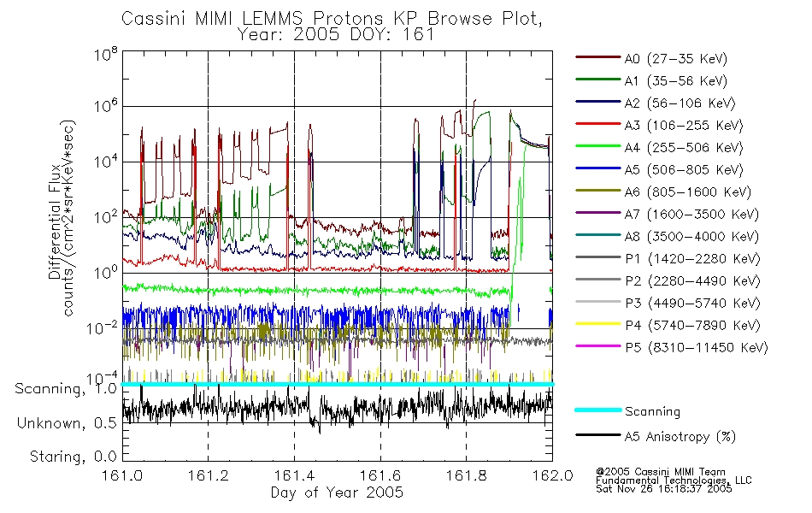Image resolution: width=812 pixels, height=513 pixels.
Task: Click the Scanning legend label text
Action: click(x=652, y=412)
